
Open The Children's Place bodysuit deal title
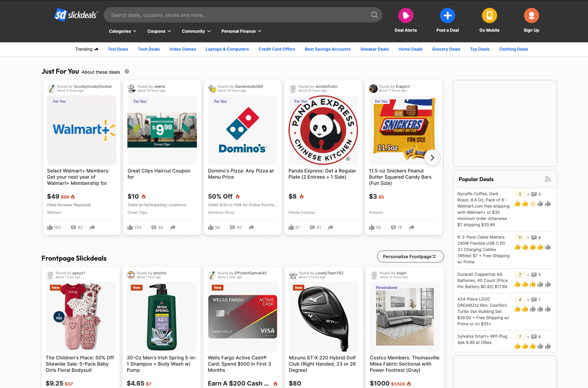coord(80,364)
